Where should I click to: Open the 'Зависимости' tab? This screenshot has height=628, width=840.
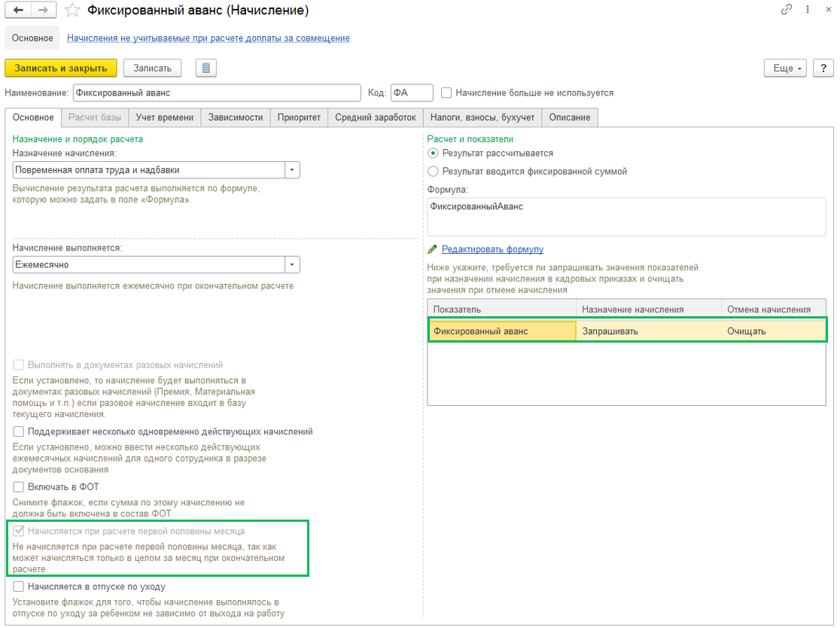click(236, 117)
